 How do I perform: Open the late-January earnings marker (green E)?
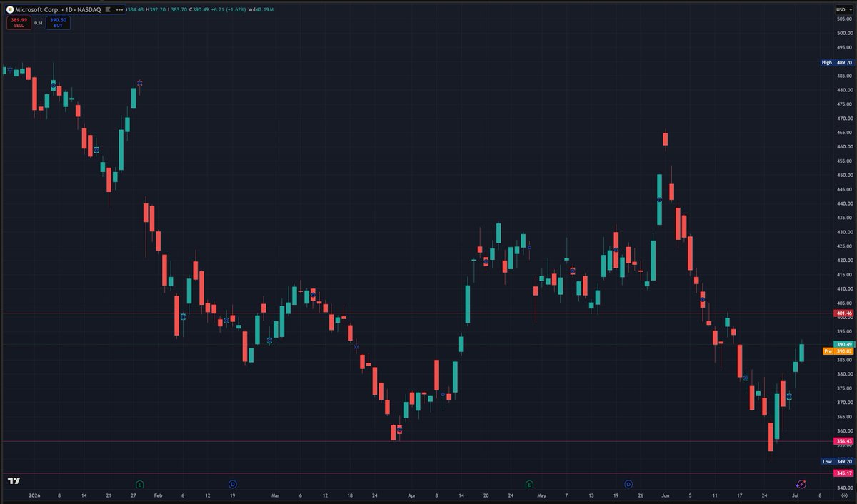click(x=140, y=484)
